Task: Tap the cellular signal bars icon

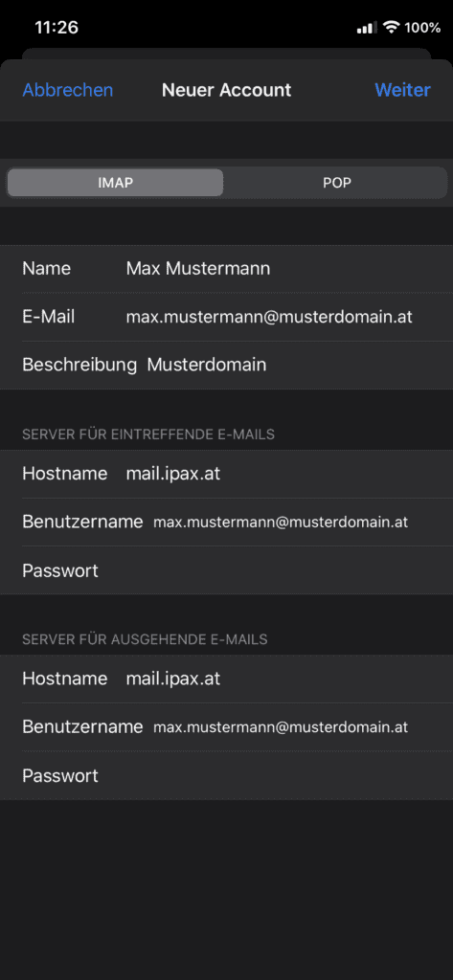Action: click(367, 28)
